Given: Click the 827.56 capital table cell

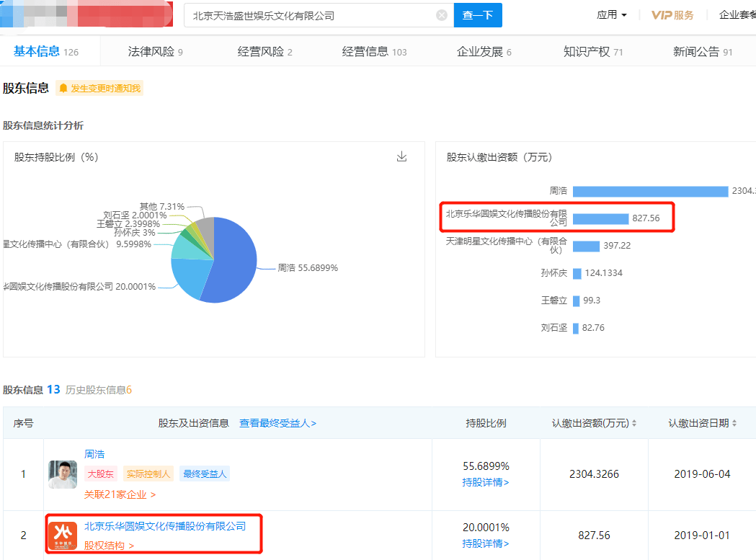Looking at the screenshot, I should pyautogui.click(x=594, y=535).
